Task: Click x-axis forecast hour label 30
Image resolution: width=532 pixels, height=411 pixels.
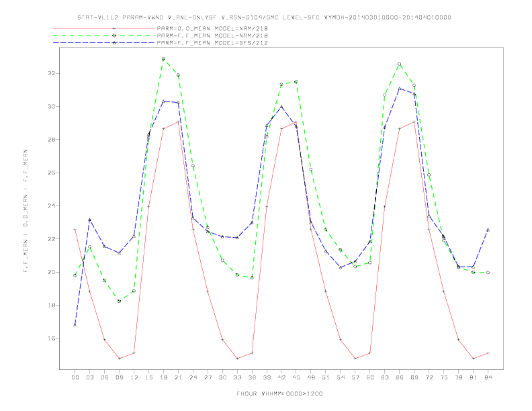Action: tap(222, 377)
